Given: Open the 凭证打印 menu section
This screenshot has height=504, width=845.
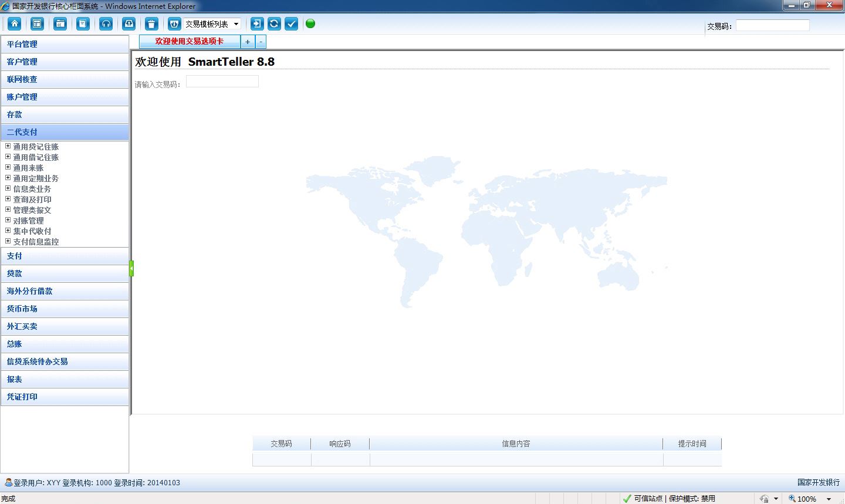Looking at the screenshot, I should (65, 397).
